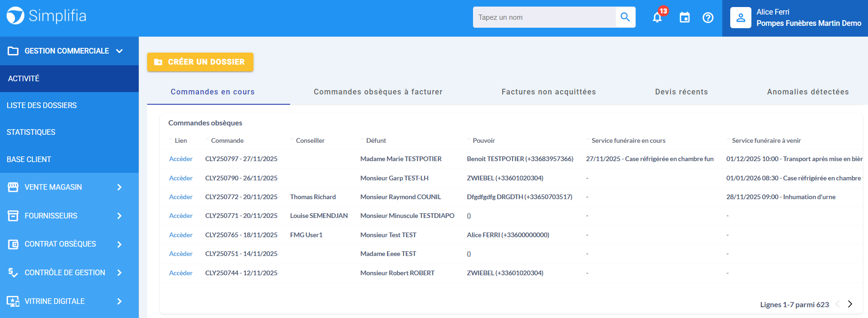Viewport: 868px width, 318px height.
Task: Open Accéder link for CLY250797
Action: [181, 159]
